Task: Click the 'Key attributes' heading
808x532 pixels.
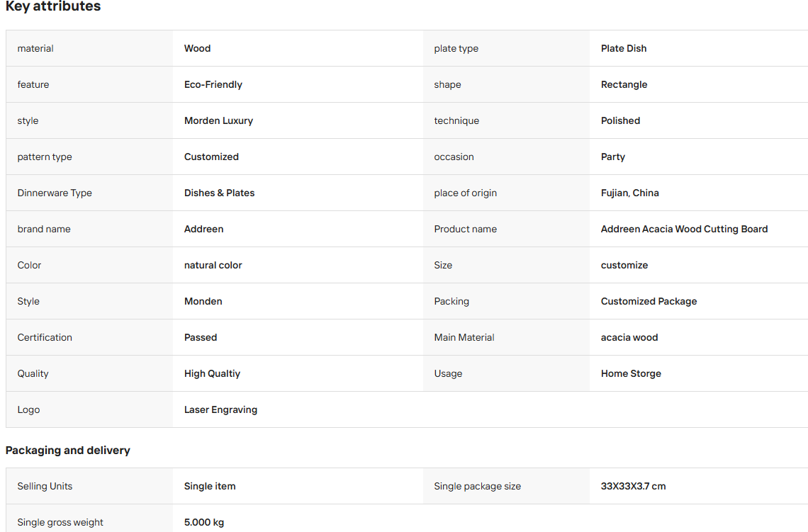Action: pos(53,6)
